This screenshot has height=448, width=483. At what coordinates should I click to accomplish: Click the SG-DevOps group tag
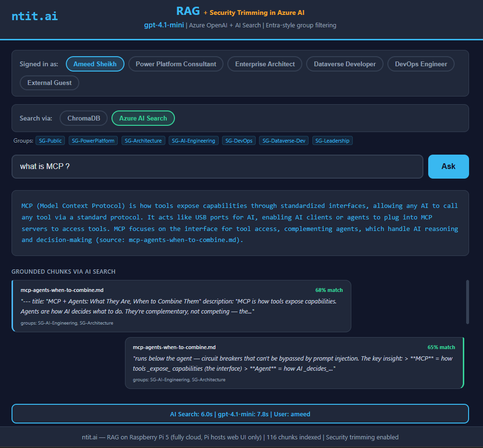238,141
